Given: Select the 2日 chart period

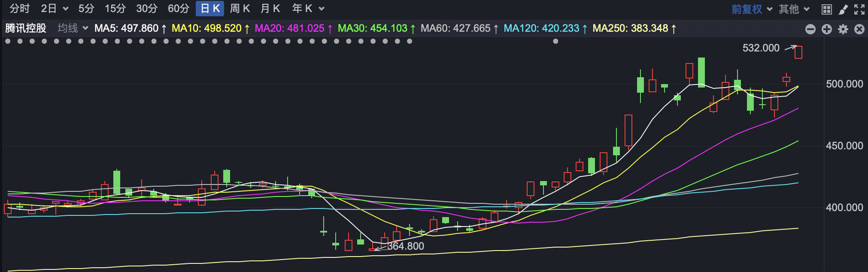Looking at the screenshot, I should [49, 9].
